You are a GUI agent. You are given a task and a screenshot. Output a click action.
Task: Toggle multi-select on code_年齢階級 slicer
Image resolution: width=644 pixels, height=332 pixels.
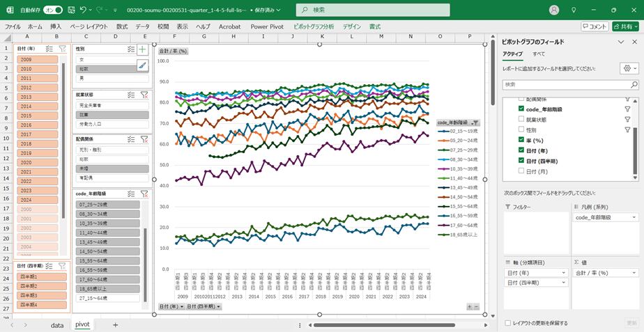pyautogui.click(x=131, y=193)
